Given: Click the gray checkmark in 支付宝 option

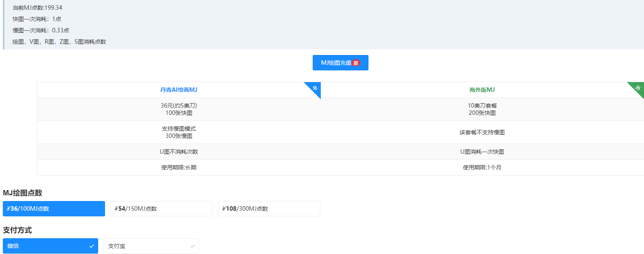Looking at the screenshot, I should tap(193, 246).
